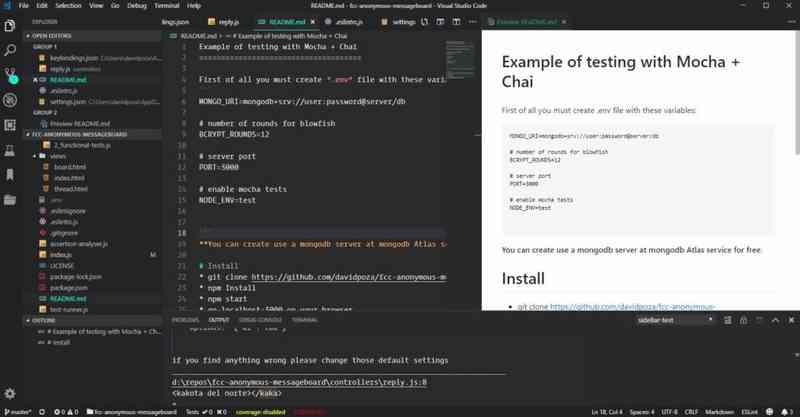Open the Manage gear menu
This screenshot has width=800, height=417.
[x=10, y=394]
